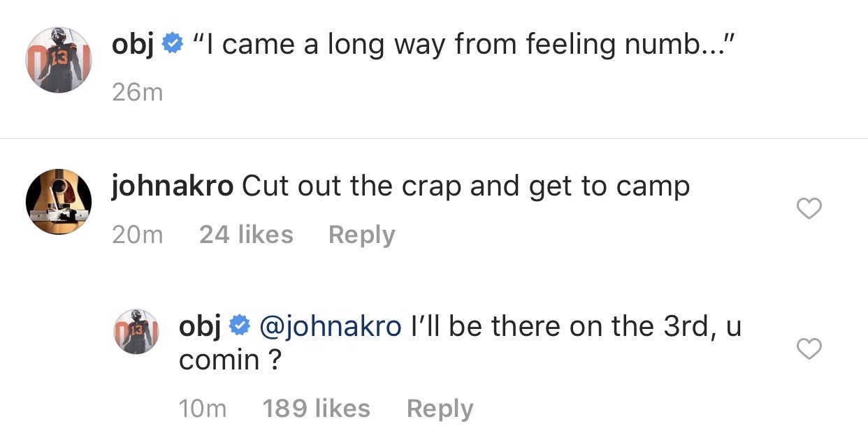Viewport: 868px width, 447px height.
Task: Click the obj username in the reply
Action: tap(200, 326)
